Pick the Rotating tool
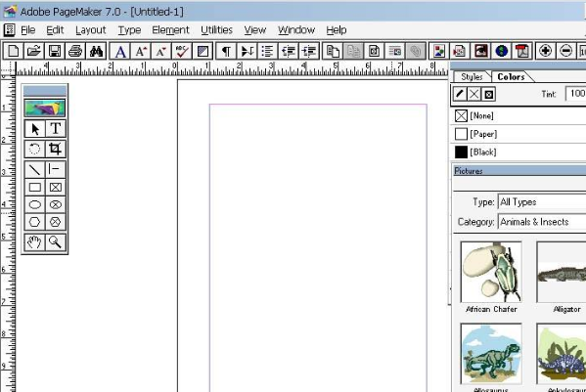Screen dimensions: 586x392 point(35,149)
